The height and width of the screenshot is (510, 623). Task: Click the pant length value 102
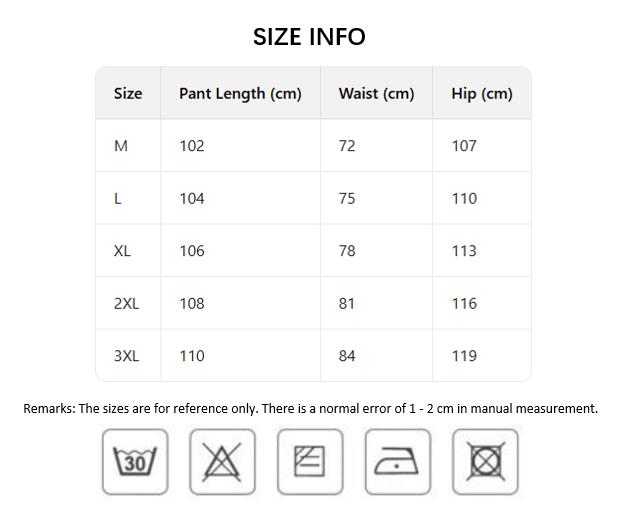192,146
